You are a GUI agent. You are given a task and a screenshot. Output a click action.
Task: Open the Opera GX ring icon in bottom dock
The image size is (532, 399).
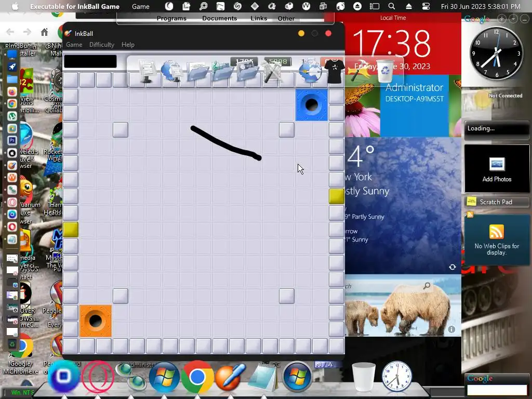[x=98, y=377]
